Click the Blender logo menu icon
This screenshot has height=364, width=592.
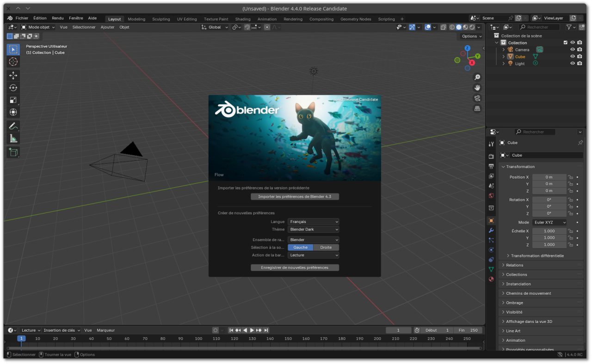click(x=10, y=18)
